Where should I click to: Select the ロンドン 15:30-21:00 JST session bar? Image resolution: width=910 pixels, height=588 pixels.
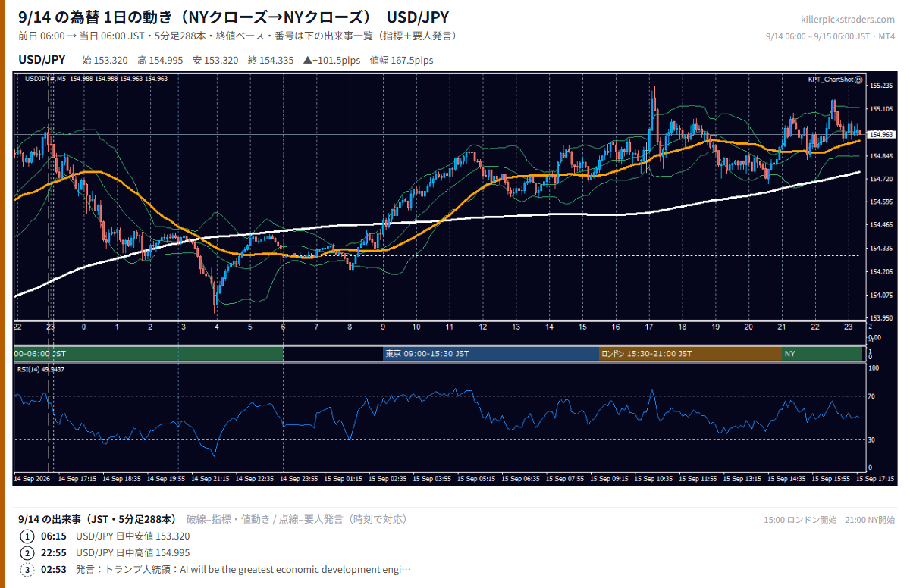click(690, 354)
